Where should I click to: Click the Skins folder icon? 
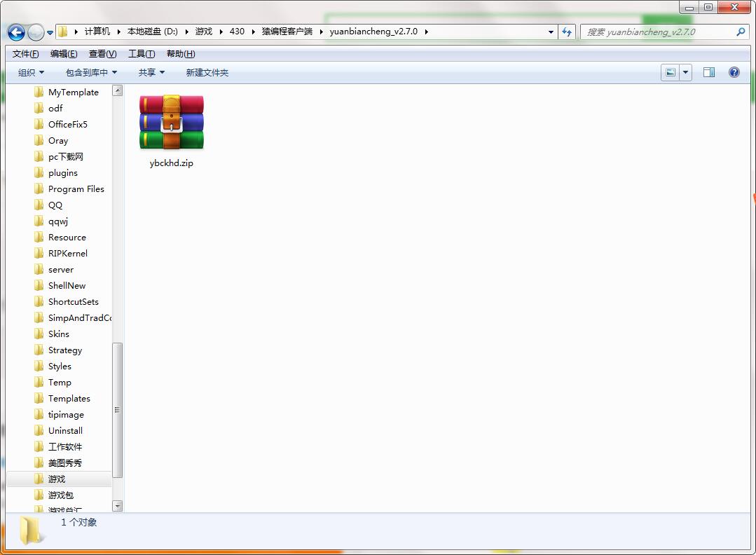39,334
